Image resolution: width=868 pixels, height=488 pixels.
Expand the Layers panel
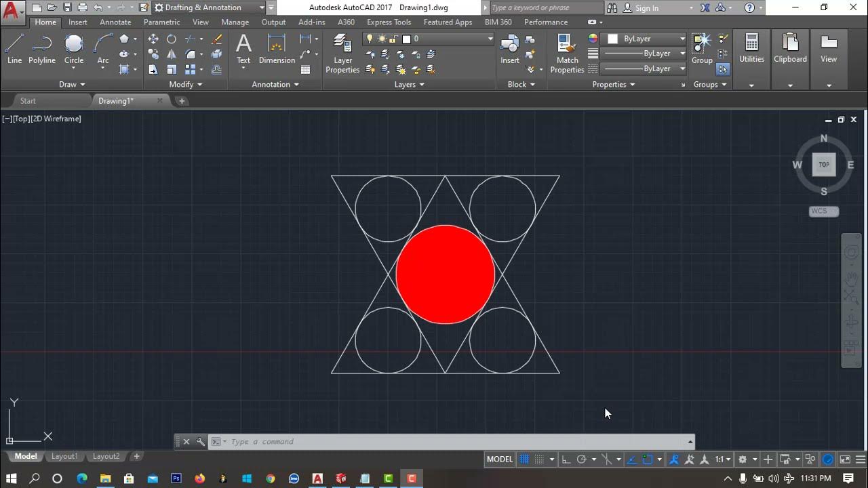410,84
